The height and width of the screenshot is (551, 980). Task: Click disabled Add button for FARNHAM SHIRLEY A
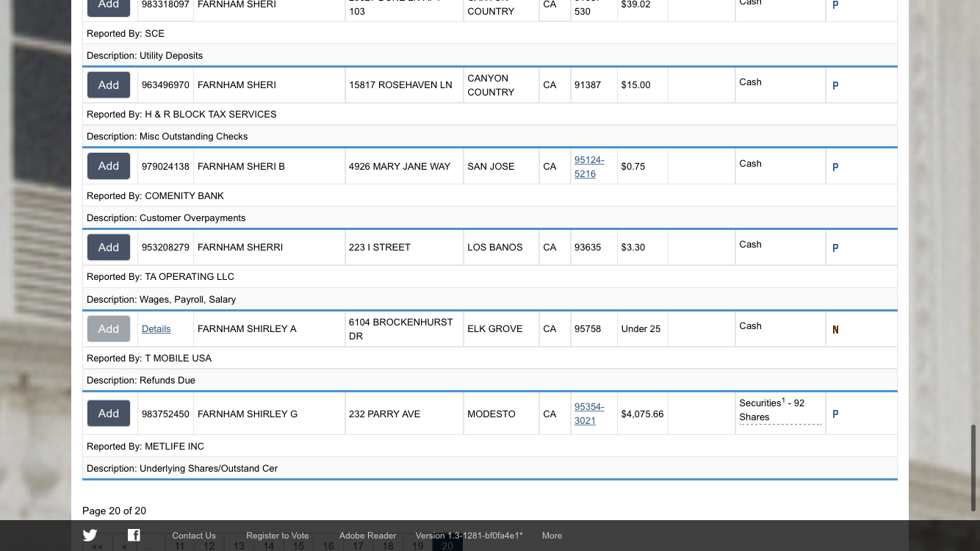pyautogui.click(x=109, y=329)
